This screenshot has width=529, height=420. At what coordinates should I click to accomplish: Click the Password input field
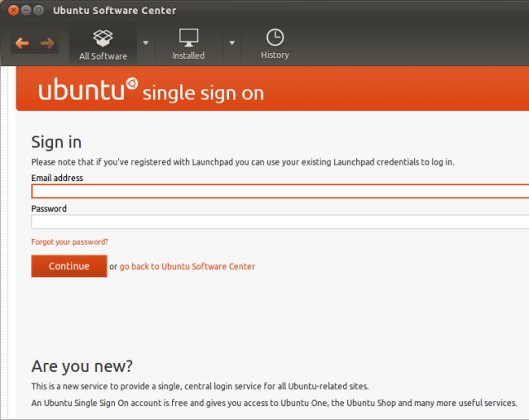click(x=280, y=222)
